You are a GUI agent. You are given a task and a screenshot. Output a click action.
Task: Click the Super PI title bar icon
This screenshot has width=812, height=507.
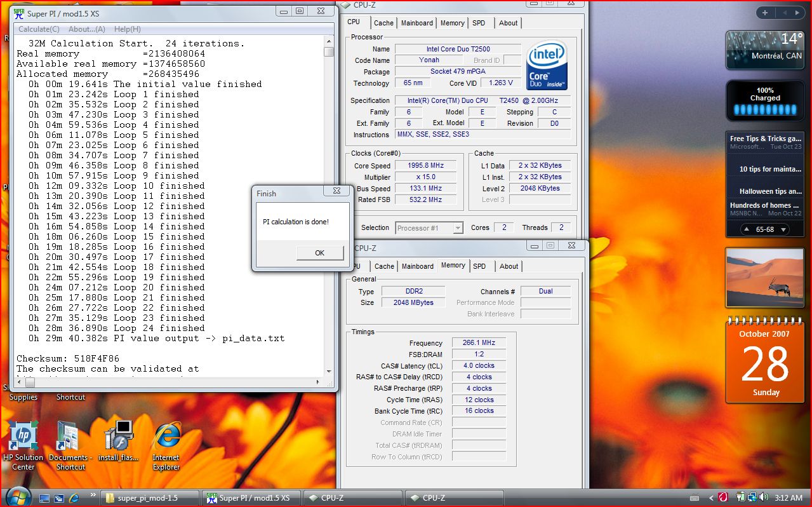pyautogui.click(x=19, y=13)
